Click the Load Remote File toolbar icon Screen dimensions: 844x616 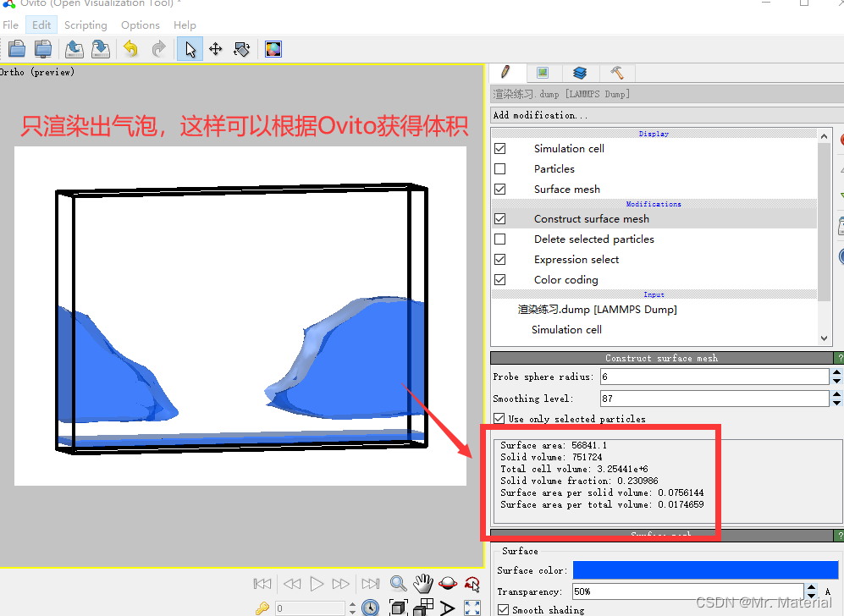(x=43, y=49)
